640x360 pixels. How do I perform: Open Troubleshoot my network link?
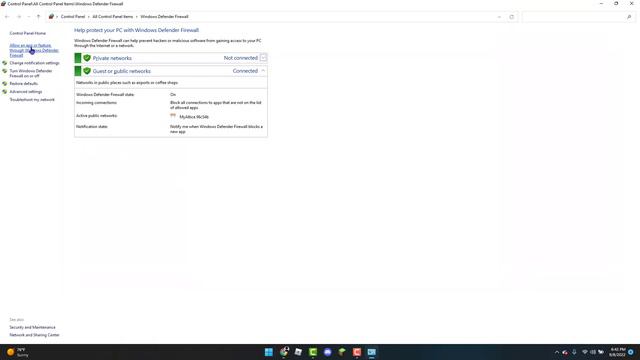click(x=32, y=100)
